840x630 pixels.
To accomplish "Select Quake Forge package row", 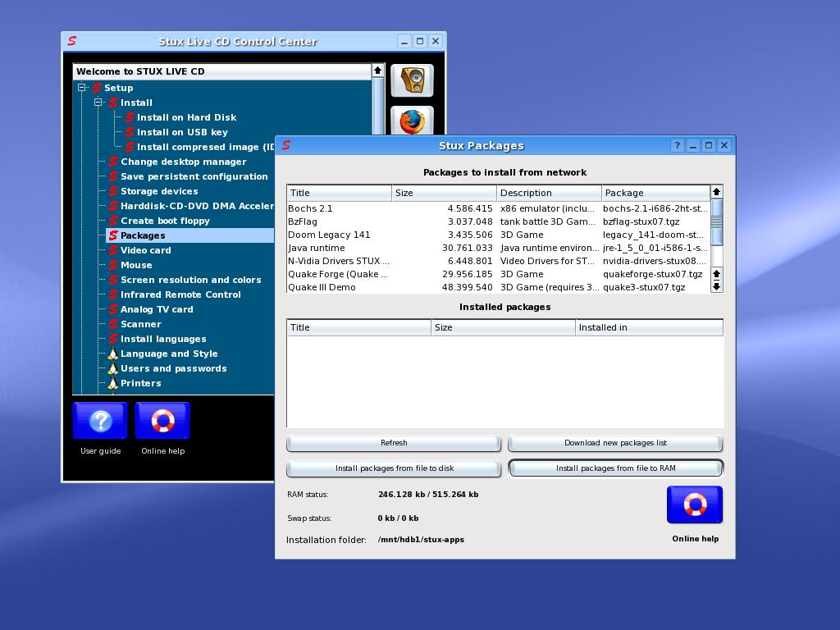I will click(498, 274).
